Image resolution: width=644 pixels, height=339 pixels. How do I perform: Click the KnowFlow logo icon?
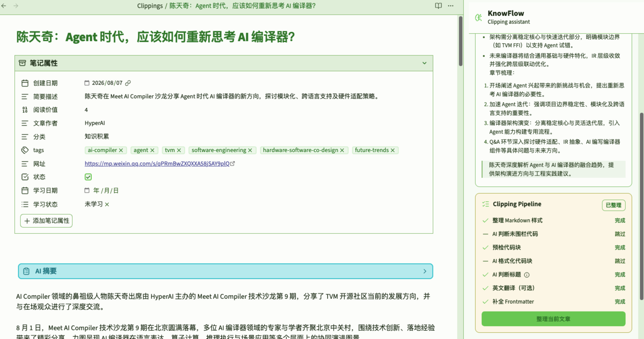pos(479,17)
